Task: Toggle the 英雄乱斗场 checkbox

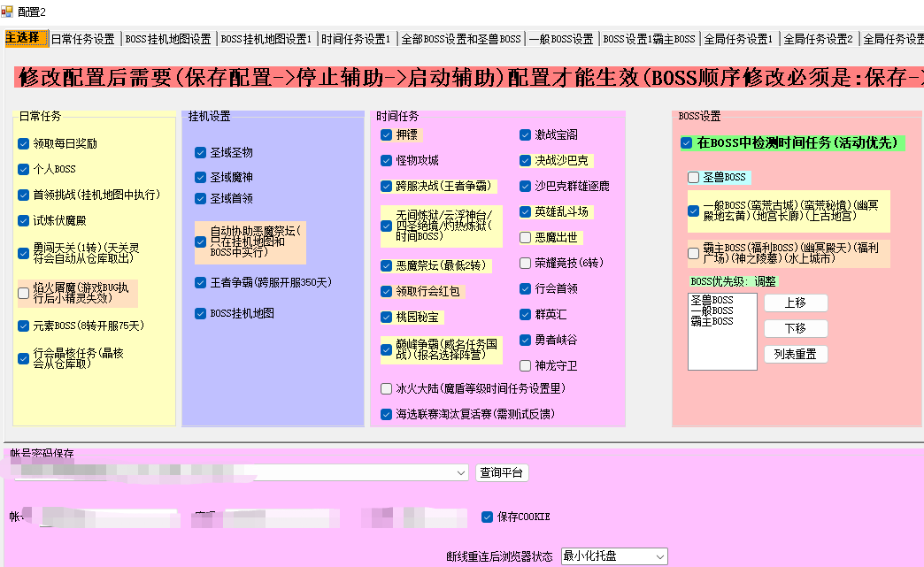Action: click(x=525, y=212)
